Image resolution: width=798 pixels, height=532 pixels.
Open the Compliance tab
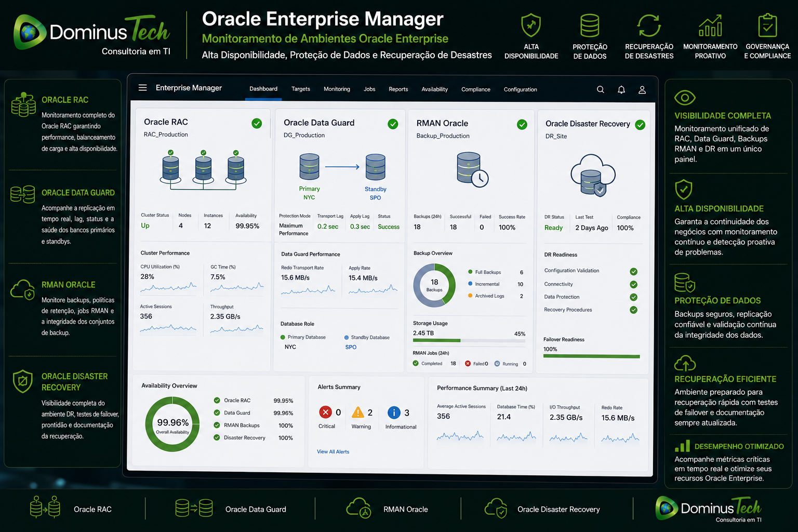476,89
